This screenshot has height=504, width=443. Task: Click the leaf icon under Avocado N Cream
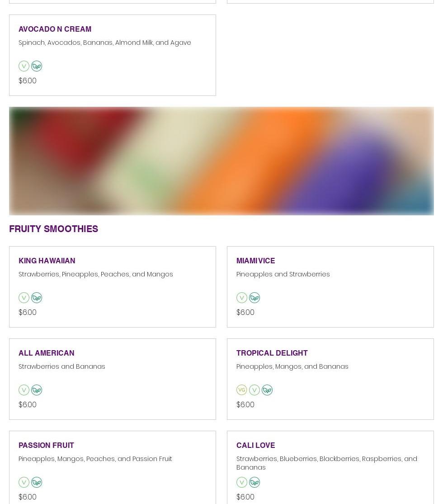point(37,66)
